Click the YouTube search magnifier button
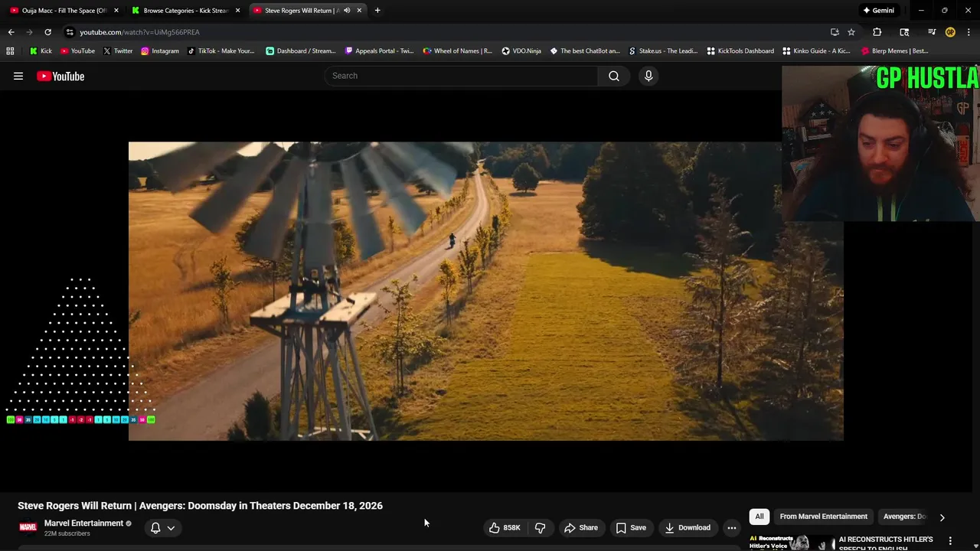 [614, 76]
